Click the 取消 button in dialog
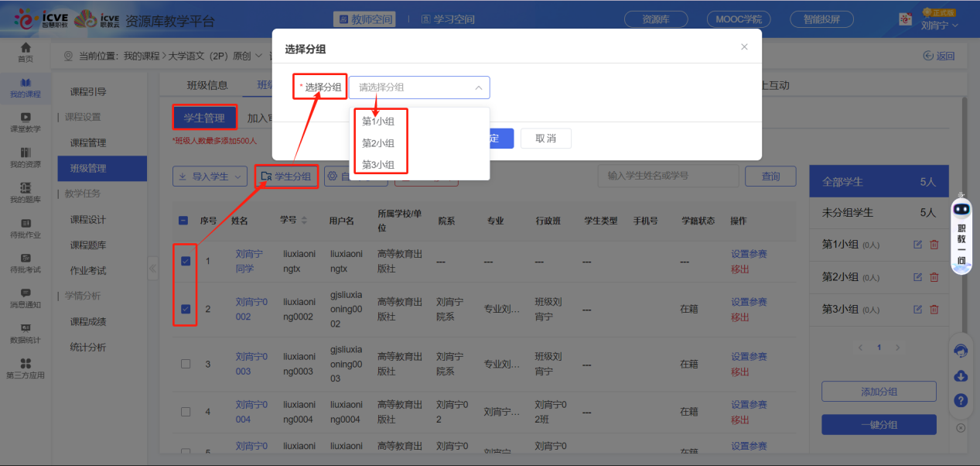Viewport: 980px width, 466px height. click(545, 139)
